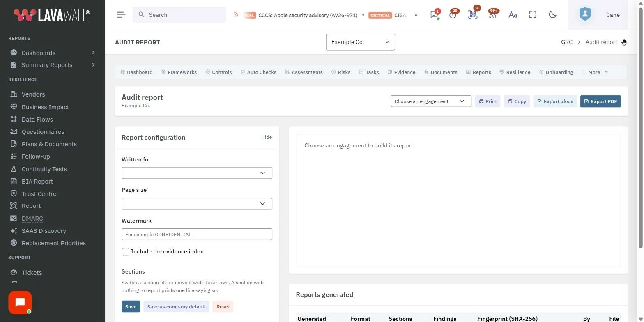The width and height of the screenshot is (644, 322).
Task: Open the Resilience tab
Action: click(x=515, y=72)
